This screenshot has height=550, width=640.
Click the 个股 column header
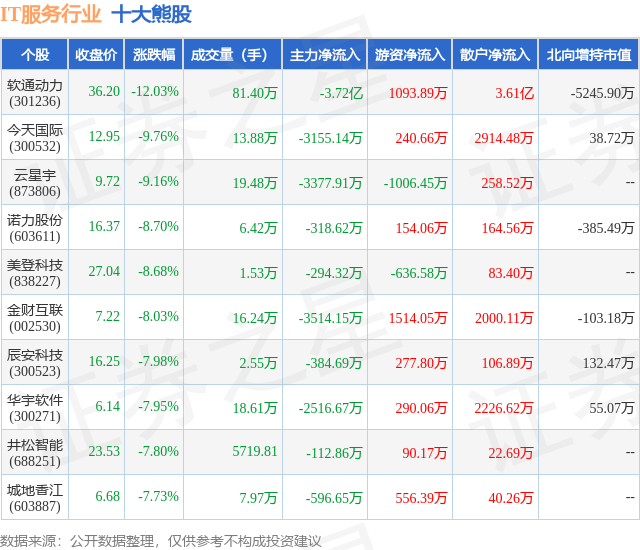pyautogui.click(x=35, y=55)
